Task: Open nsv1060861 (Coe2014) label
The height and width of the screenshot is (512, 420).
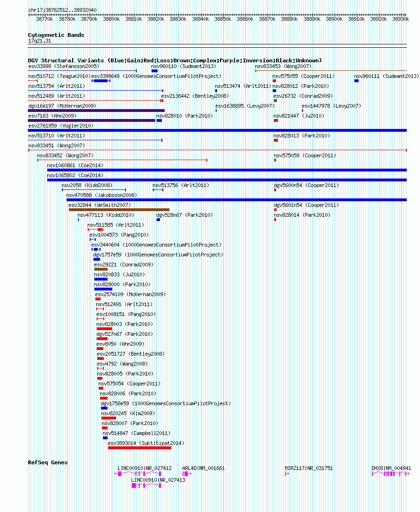Action: point(75,166)
